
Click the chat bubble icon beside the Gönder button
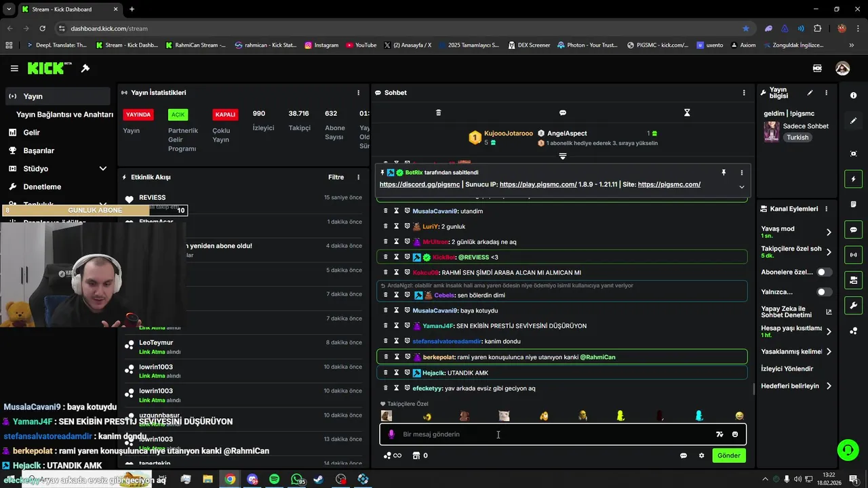pyautogui.click(x=684, y=455)
